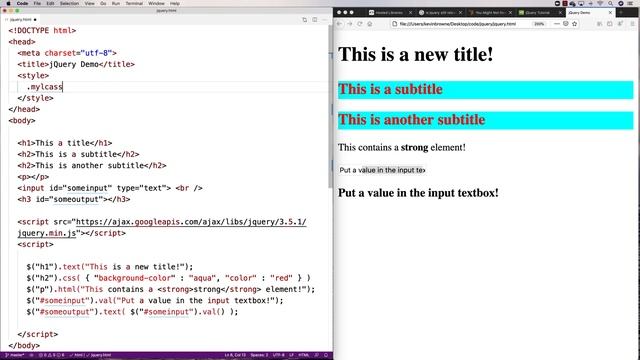Open a new Firefox tab with plus

pyautogui.click(x=621, y=13)
